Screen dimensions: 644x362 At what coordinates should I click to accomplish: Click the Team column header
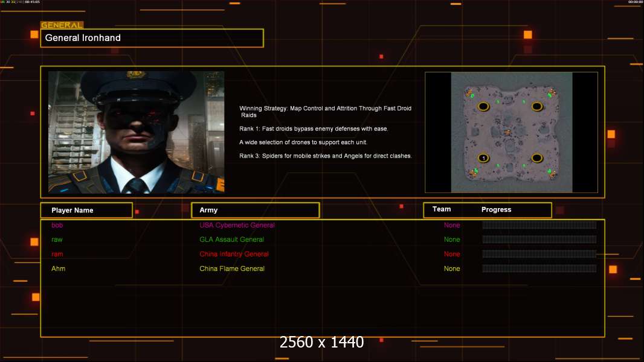[442, 209]
